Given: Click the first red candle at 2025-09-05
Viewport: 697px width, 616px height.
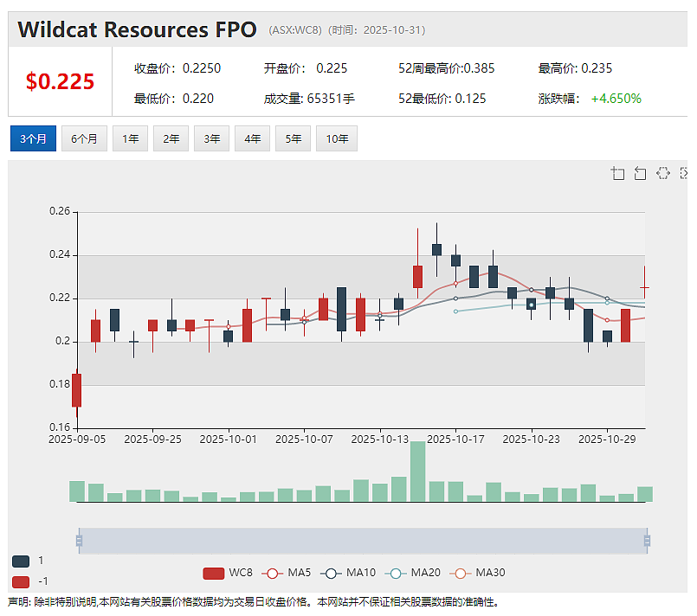Looking at the screenshot, I should click(77, 390).
